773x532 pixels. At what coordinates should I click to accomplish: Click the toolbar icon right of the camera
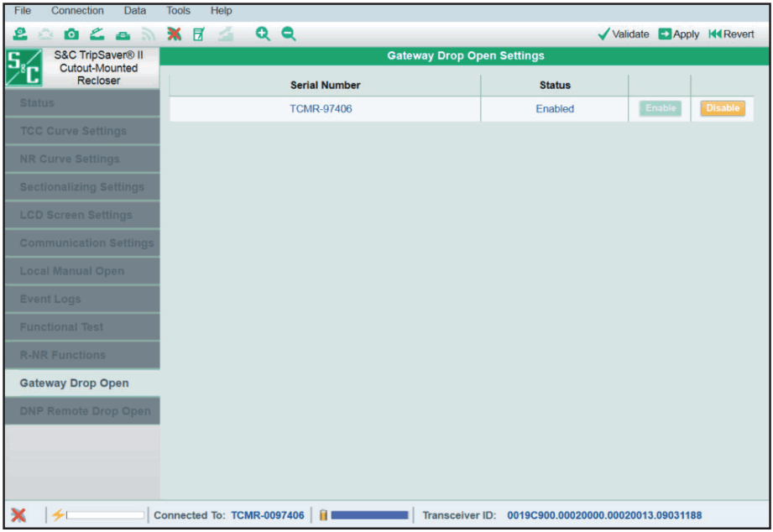(97, 34)
